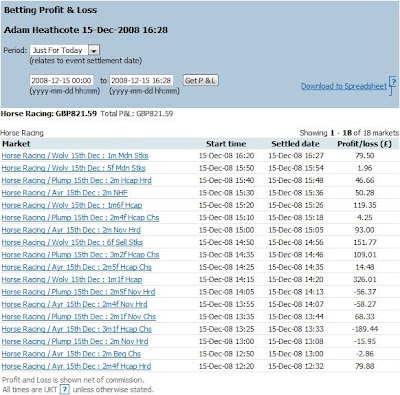
Task: Select loss value -56.37
Action: pos(365,292)
